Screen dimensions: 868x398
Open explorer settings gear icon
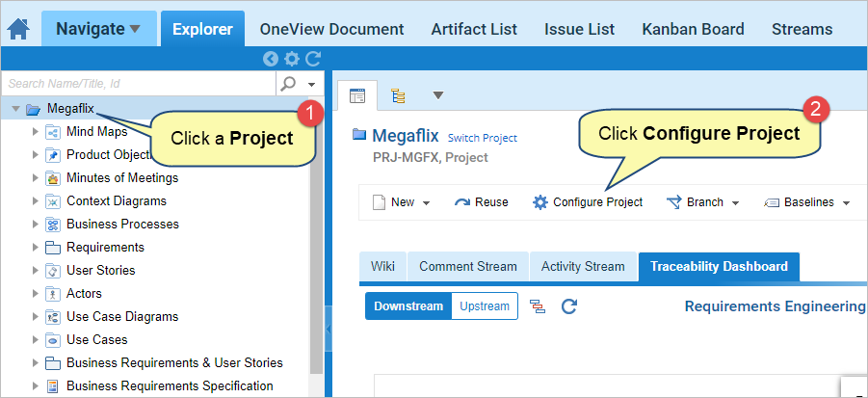pos(291,59)
